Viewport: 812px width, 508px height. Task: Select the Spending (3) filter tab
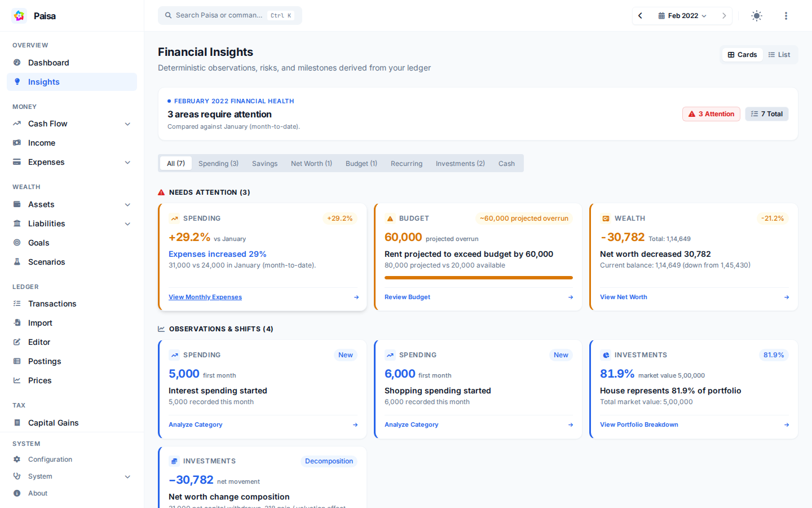pyautogui.click(x=218, y=163)
